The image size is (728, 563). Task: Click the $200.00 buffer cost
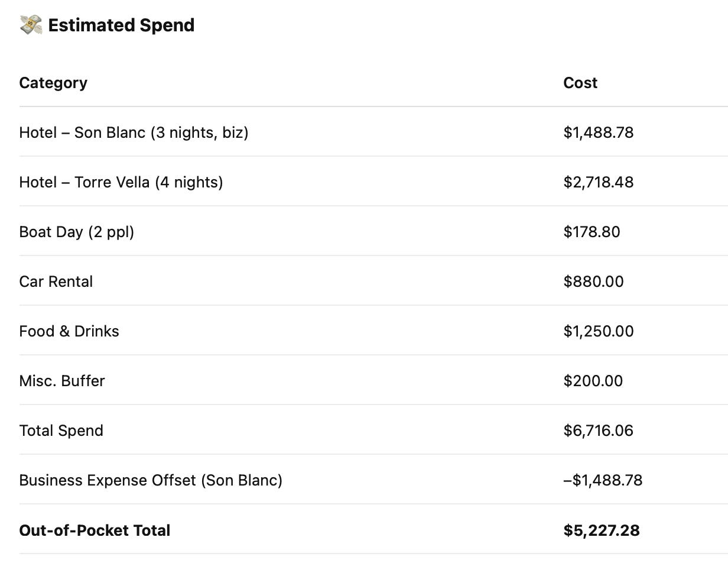coord(593,381)
